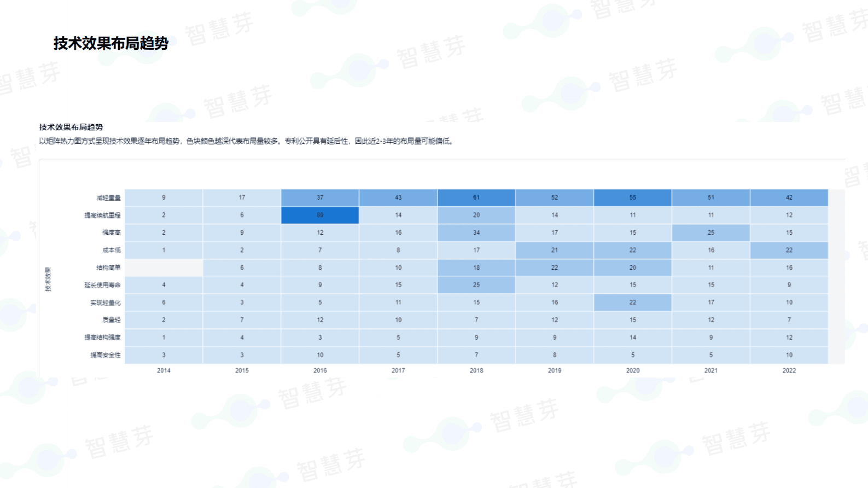This screenshot has width=868, height=488.
Task: Click the heatmap description paragraph text
Action: point(246,141)
